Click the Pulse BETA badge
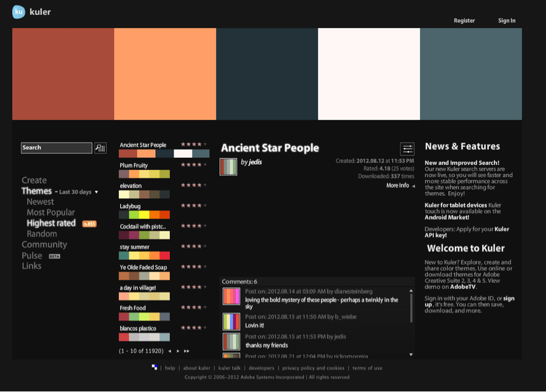 pyautogui.click(x=55, y=257)
